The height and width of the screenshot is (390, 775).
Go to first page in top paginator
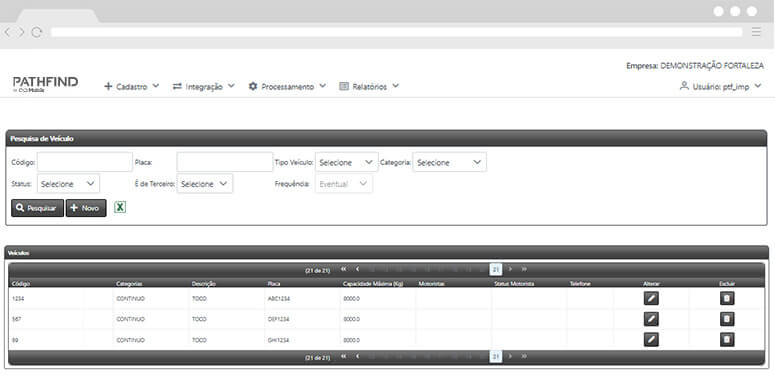[344, 269]
